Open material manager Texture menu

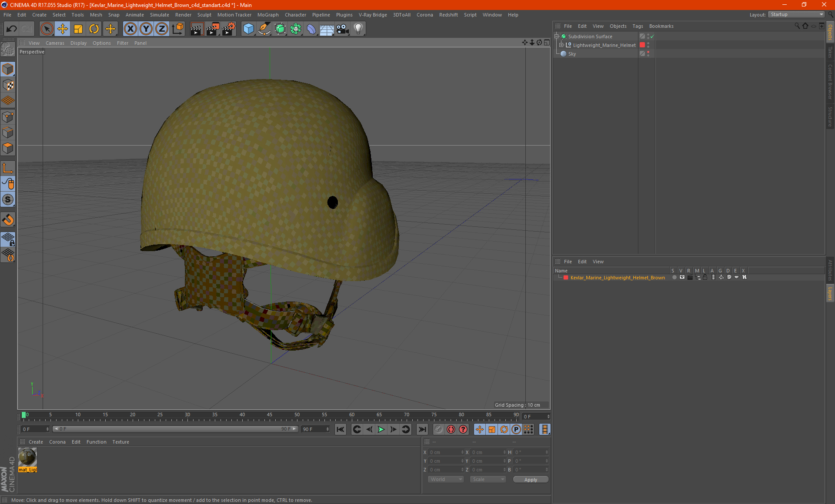(120, 442)
